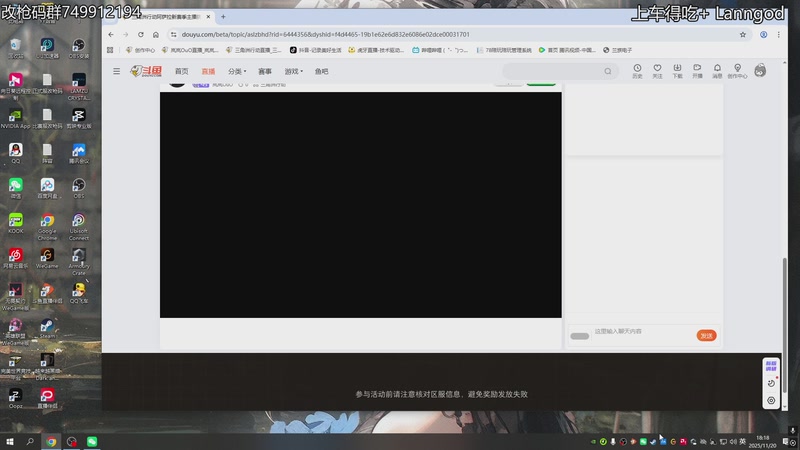Open the 三角电子 bookmark
The width and height of the screenshot is (800, 450).
click(618, 50)
